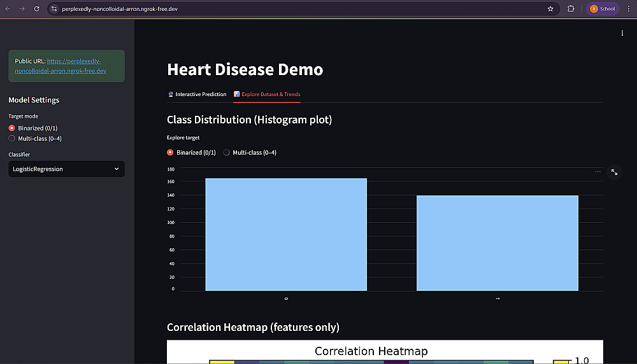637x364 pixels.
Task: Choose Multi-class (0–4) under Explore target
Action: point(226,153)
